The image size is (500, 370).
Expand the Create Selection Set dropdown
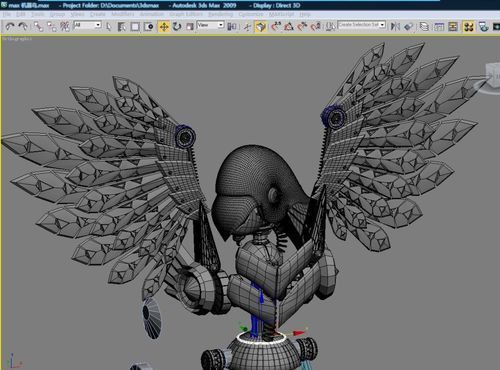point(362,25)
